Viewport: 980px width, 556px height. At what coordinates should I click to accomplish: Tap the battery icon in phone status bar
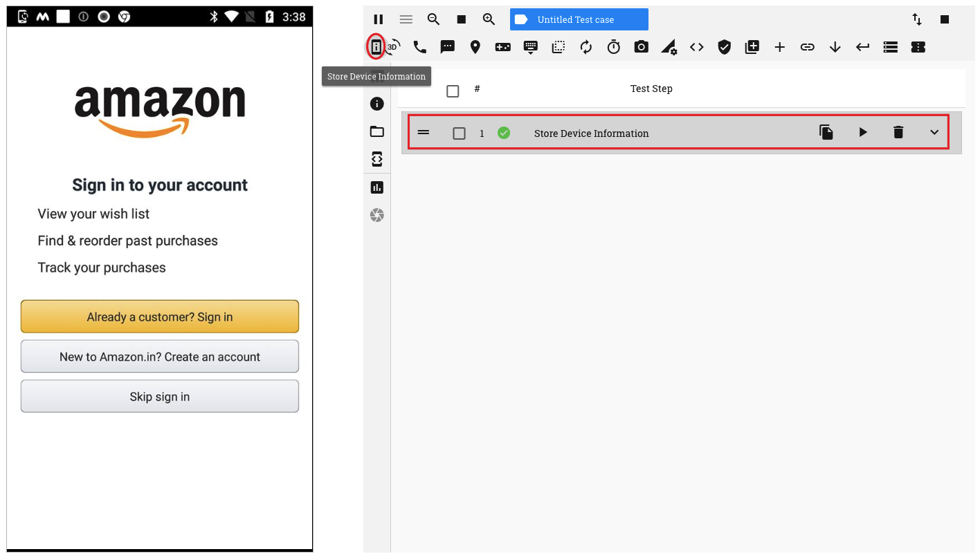point(269,17)
